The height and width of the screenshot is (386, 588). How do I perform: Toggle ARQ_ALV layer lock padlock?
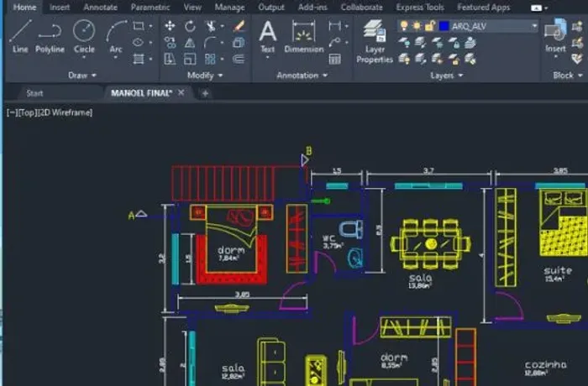pos(430,26)
